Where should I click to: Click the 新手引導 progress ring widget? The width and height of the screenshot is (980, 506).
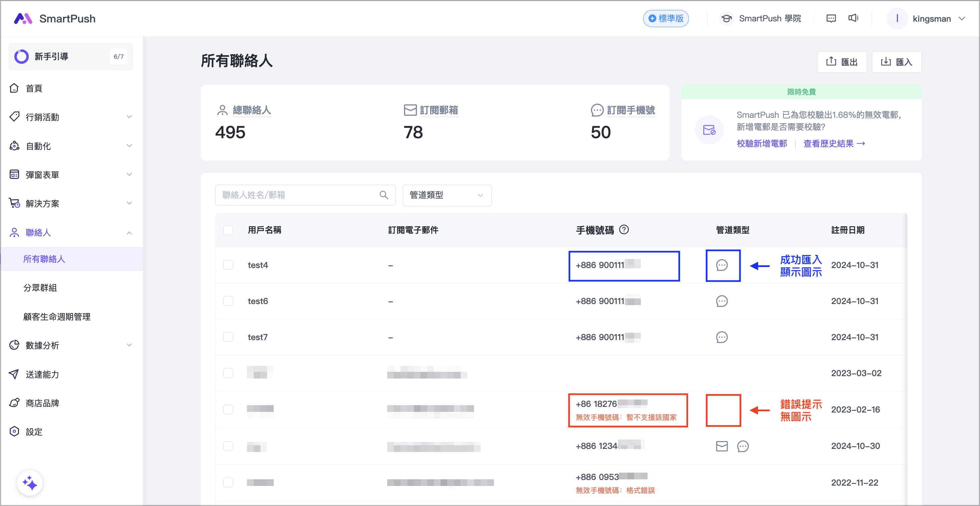pyautogui.click(x=21, y=56)
